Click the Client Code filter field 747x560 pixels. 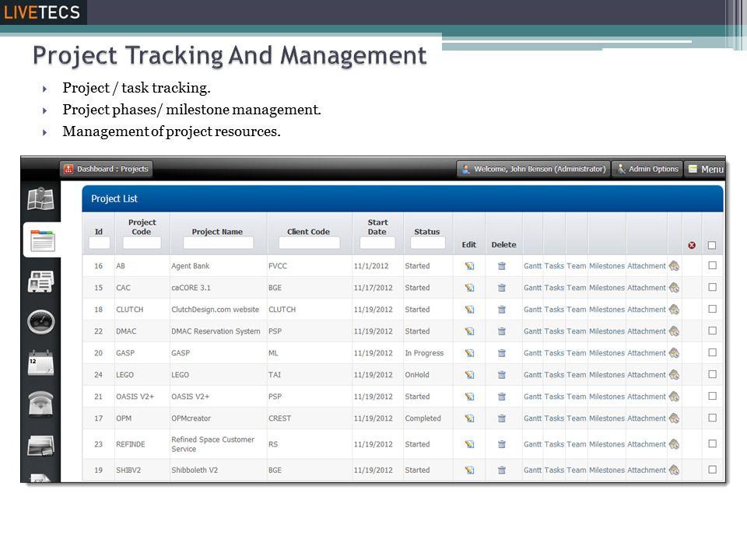tap(309, 243)
